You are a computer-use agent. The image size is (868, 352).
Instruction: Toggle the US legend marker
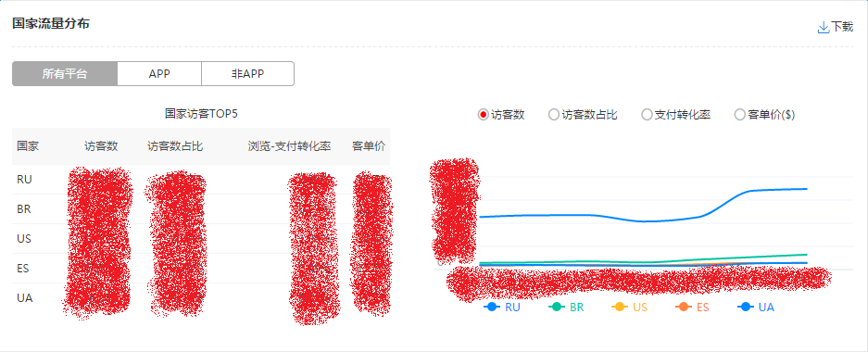(620, 308)
